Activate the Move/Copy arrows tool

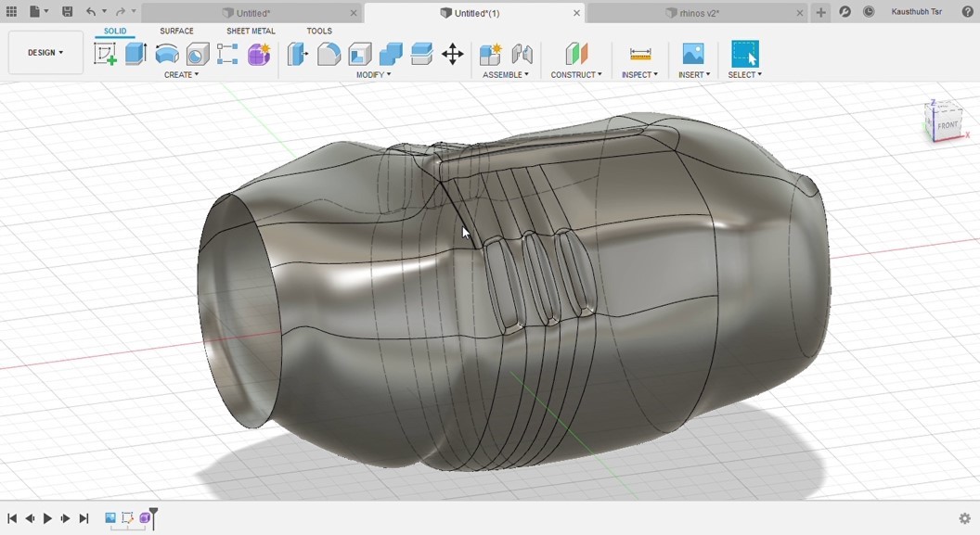click(452, 54)
